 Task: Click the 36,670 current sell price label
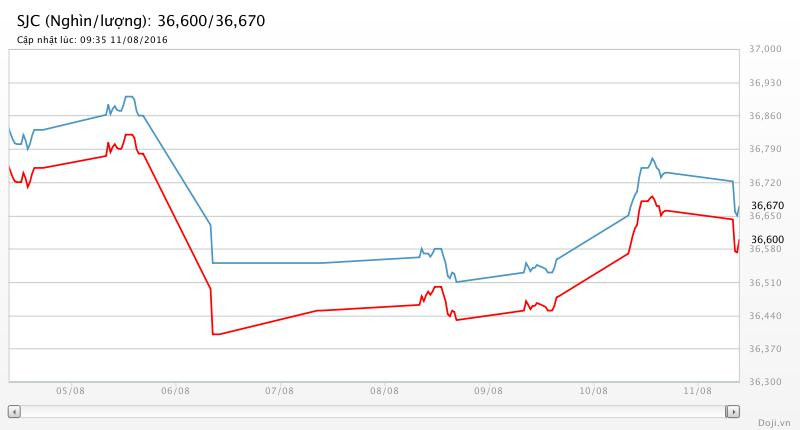[x=767, y=205]
